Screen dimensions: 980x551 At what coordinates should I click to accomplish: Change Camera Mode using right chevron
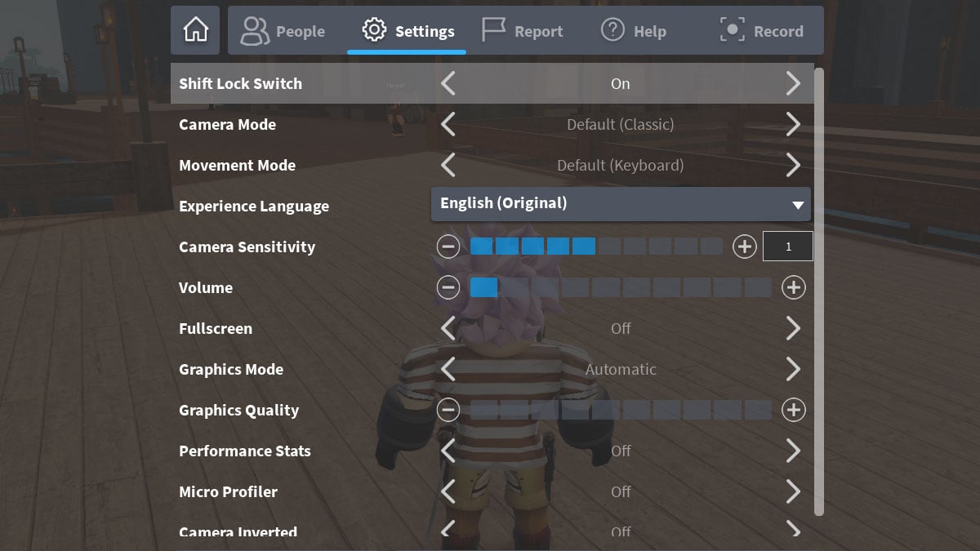(x=793, y=124)
